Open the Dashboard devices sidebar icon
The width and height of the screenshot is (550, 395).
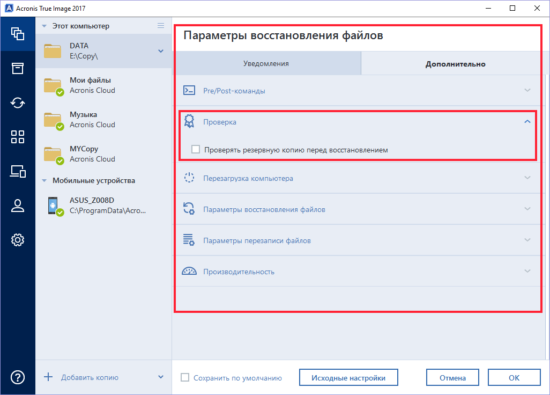coord(18,172)
